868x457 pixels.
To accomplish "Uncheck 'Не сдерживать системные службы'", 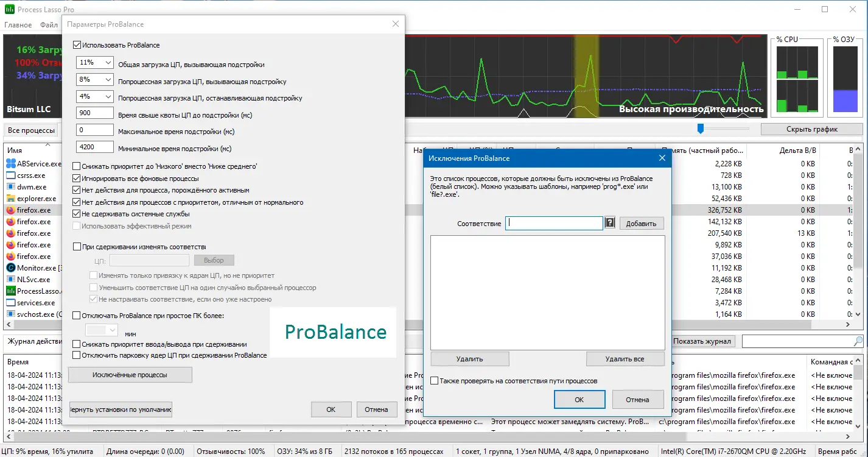I will (x=76, y=214).
